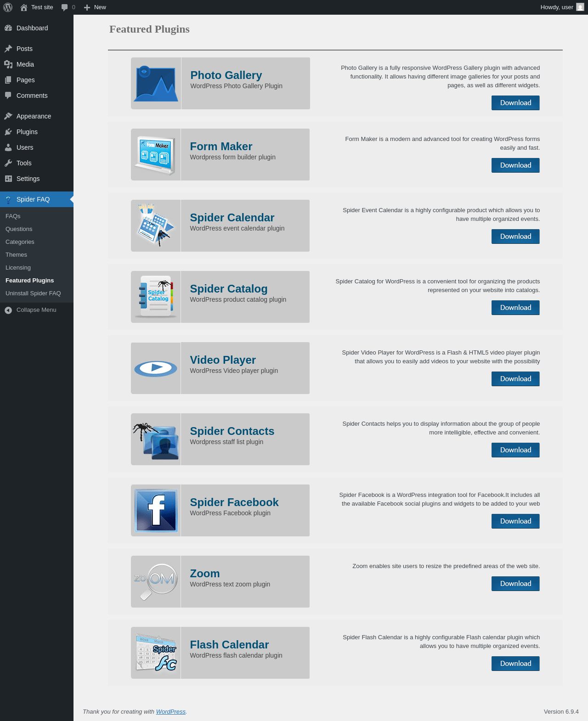Open the Spider Contacts title link
The height and width of the screenshot is (721, 588).
[x=232, y=431]
